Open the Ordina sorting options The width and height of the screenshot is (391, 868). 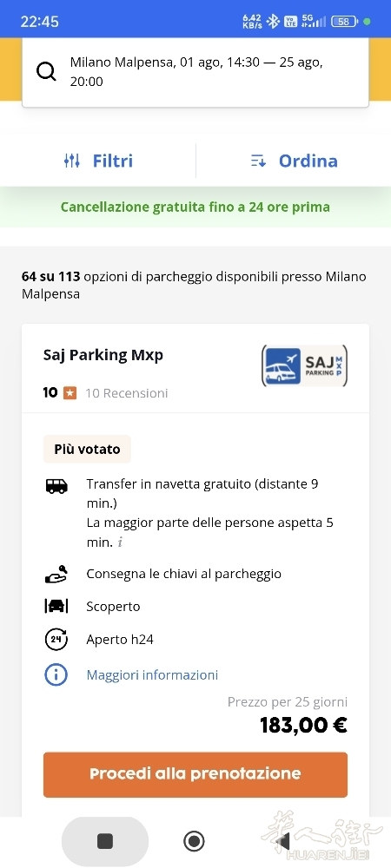click(294, 161)
